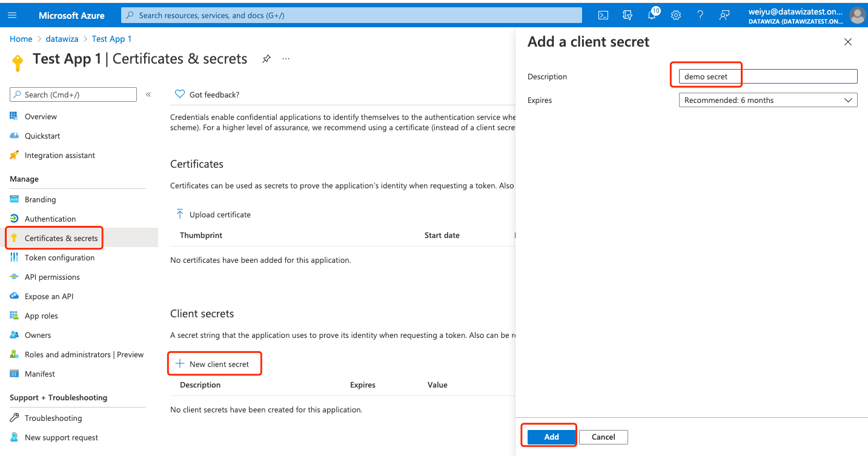Image resolution: width=868 pixels, height=456 pixels.
Task: Open Directory and subscription filter icon
Action: click(628, 15)
